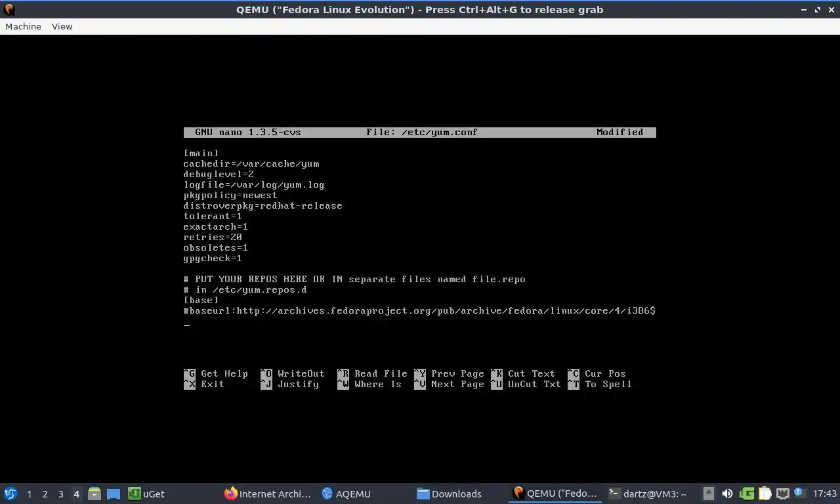
Task: Minimize the QEMU window
Action: 804,10
